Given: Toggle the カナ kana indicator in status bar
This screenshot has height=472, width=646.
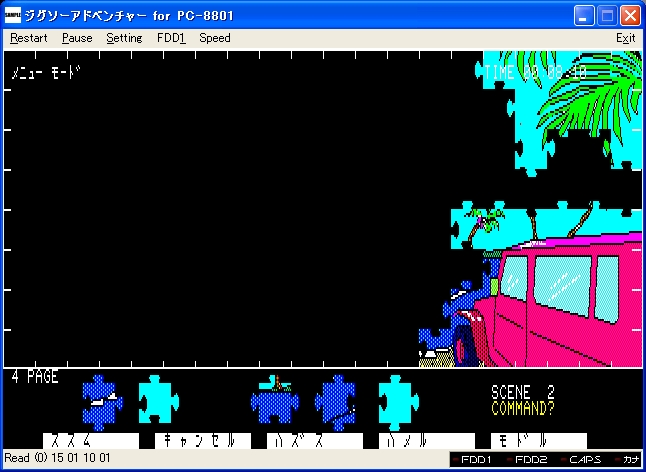Looking at the screenshot, I should [630, 459].
